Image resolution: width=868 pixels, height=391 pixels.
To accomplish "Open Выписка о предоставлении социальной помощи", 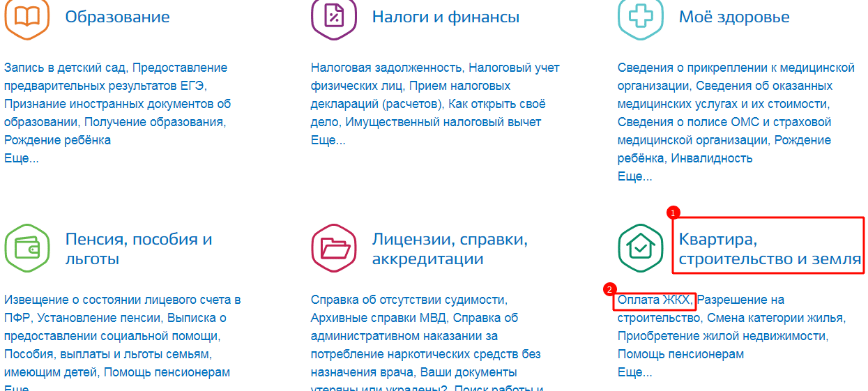I will pos(116,327).
